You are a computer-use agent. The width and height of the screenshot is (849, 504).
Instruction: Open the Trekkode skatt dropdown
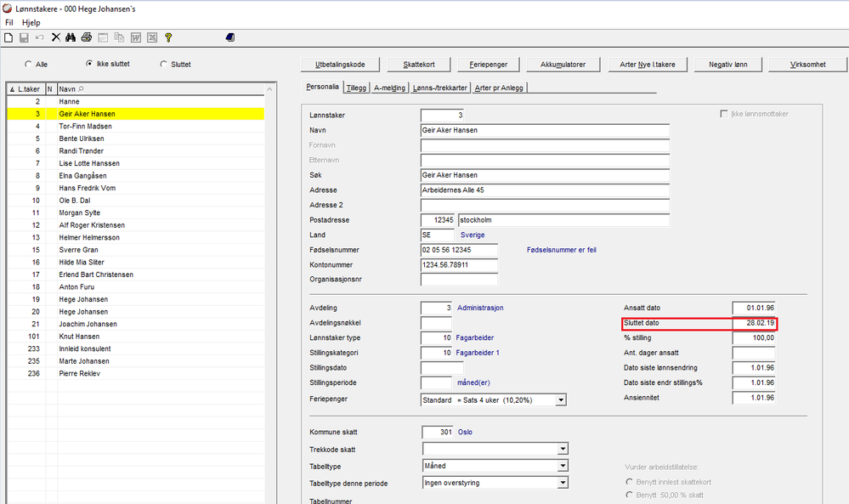[563, 449]
